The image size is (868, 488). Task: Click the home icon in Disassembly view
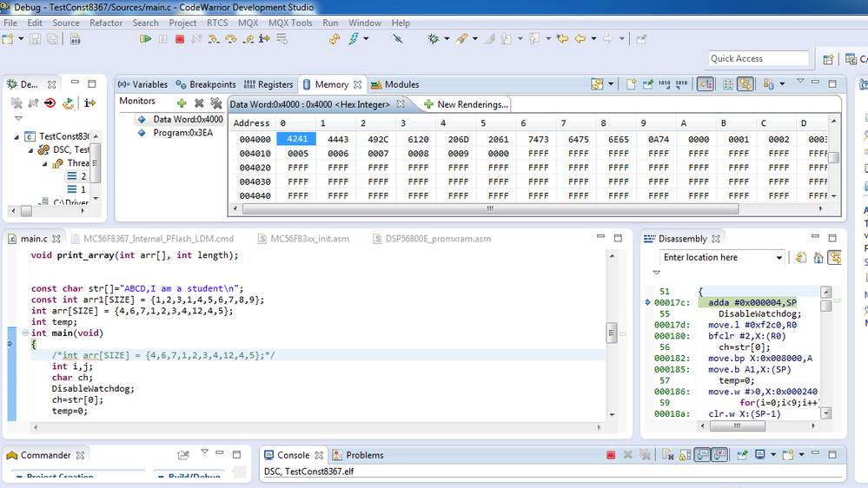(818, 258)
